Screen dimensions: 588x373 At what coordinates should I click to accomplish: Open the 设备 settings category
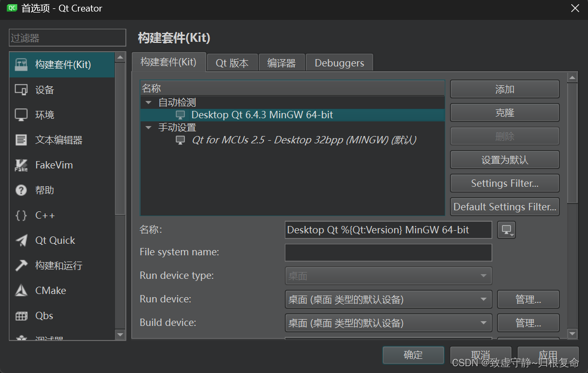(62, 89)
